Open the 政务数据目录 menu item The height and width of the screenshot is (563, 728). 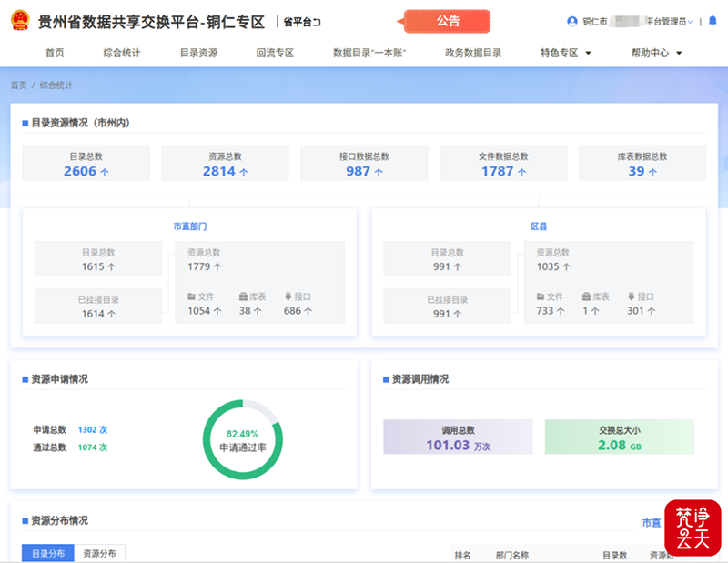pyautogui.click(x=473, y=53)
